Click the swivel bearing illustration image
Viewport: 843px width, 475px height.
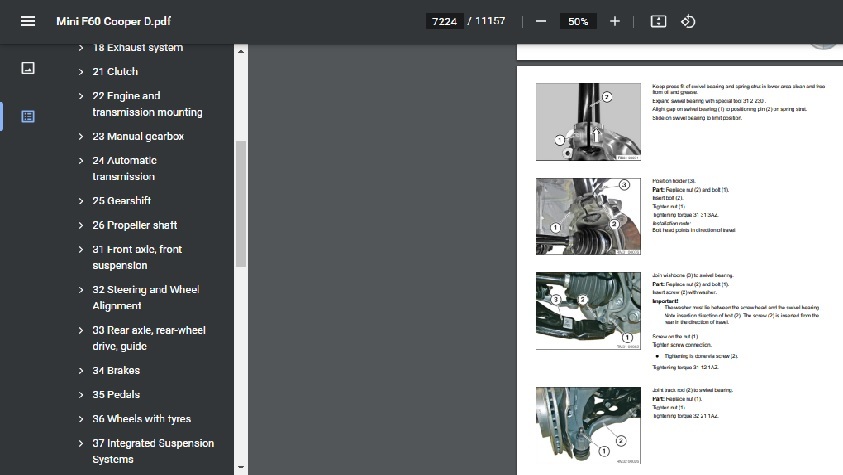click(588, 122)
